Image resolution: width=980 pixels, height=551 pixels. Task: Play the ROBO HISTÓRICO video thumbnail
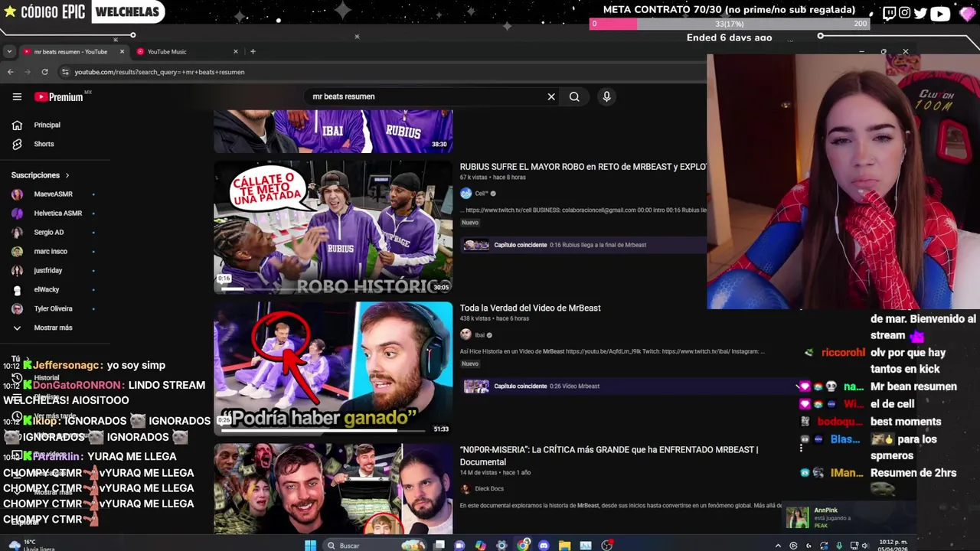click(x=333, y=227)
